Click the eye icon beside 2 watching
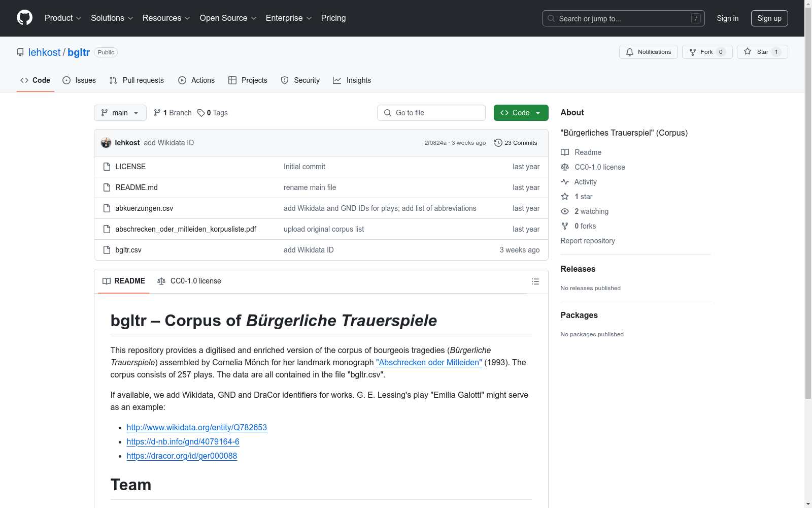The width and height of the screenshot is (812, 508). (565, 211)
